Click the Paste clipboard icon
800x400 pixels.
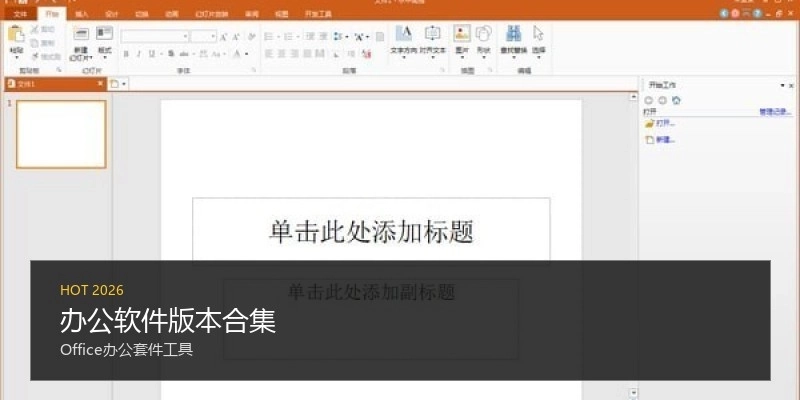pyautogui.click(x=16, y=34)
